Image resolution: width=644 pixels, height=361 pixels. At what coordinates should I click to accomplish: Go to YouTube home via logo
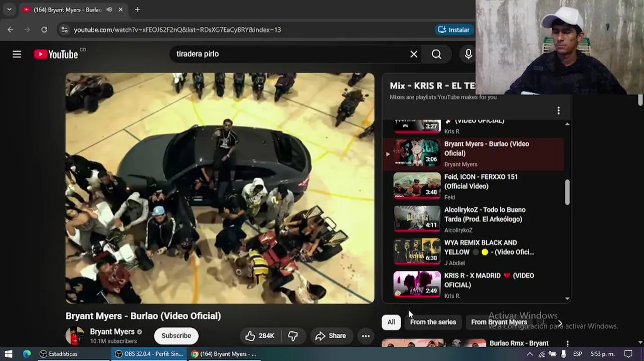pyautogui.click(x=56, y=54)
